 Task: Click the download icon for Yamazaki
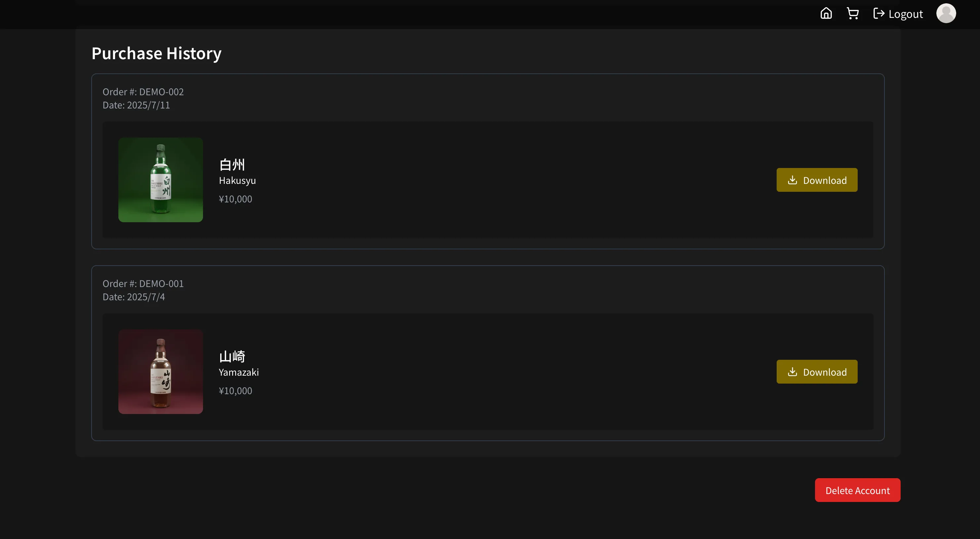792,372
